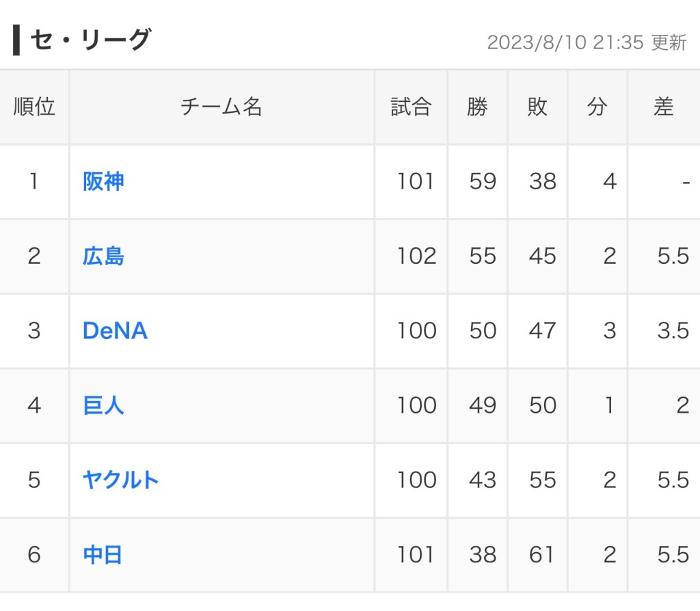Select the 巨人 team link

pyautogui.click(x=103, y=405)
